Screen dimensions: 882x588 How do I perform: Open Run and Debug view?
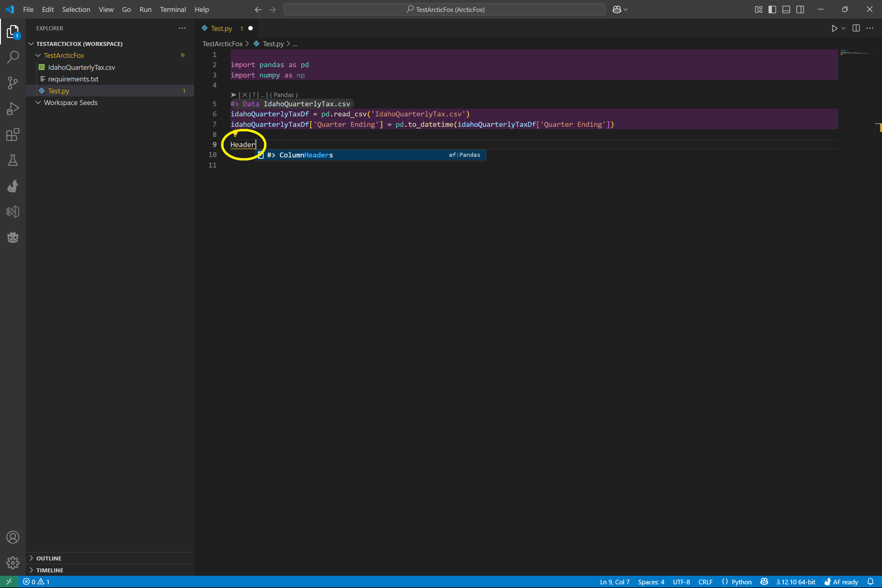pyautogui.click(x=13, y=109)
